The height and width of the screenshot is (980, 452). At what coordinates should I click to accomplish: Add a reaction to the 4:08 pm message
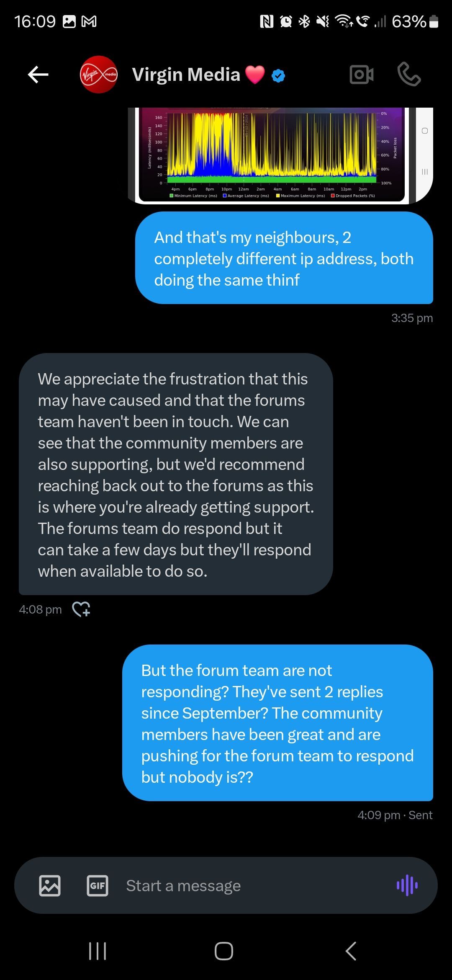point(81,609)
